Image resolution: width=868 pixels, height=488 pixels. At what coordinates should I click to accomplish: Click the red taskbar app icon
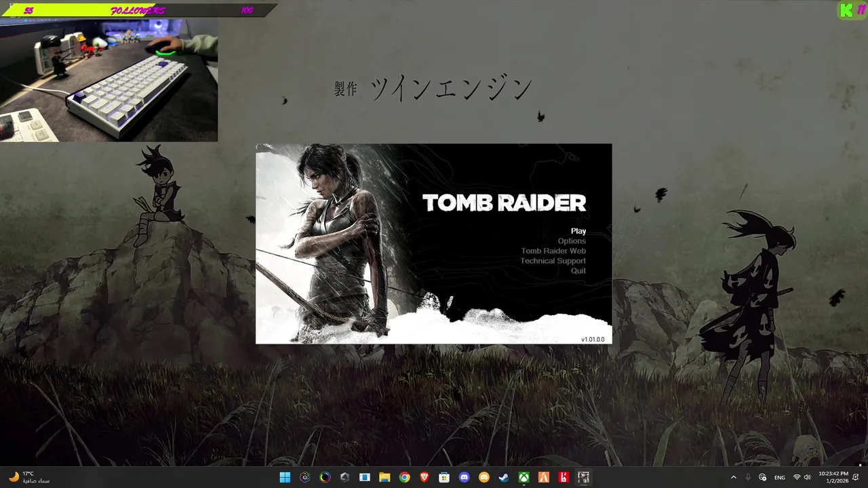click(x=563, y=477)
